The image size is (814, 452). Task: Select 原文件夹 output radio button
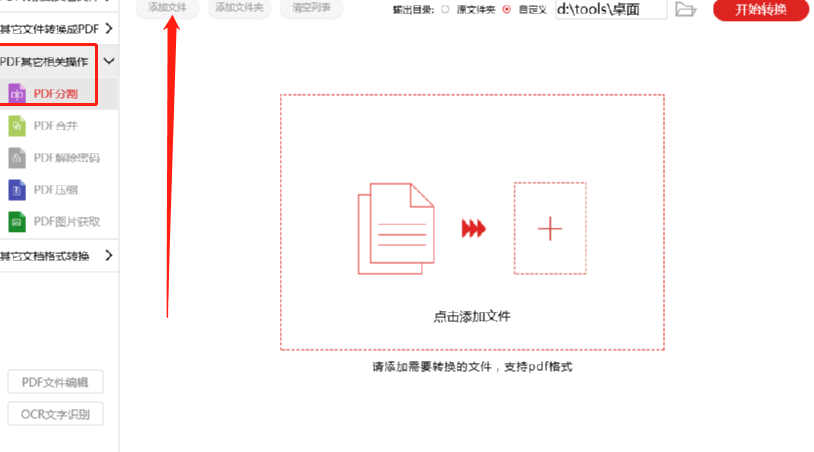[x=445, y=9]
